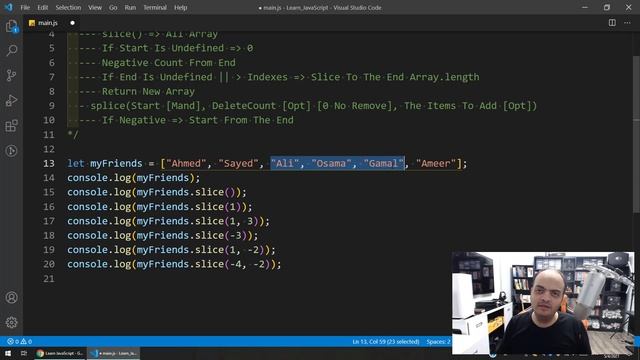Click the Spaces indentation status entry

click(x=438, y=342)
